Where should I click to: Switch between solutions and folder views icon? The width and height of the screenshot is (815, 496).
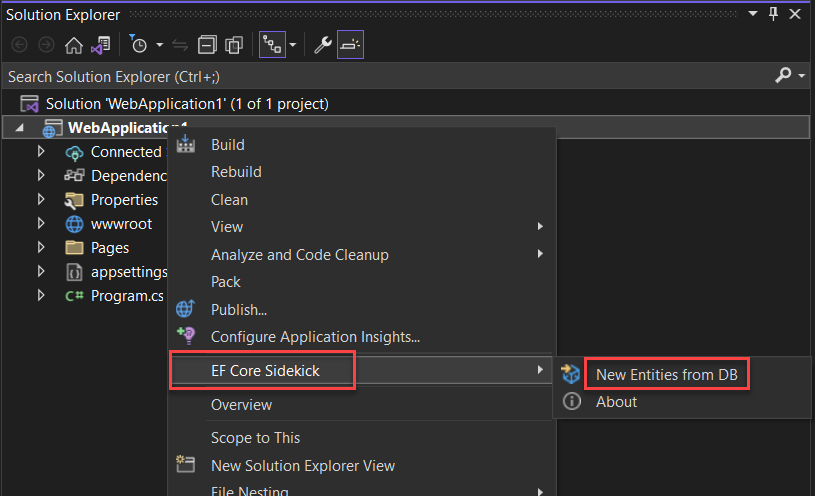click(101, 45)
